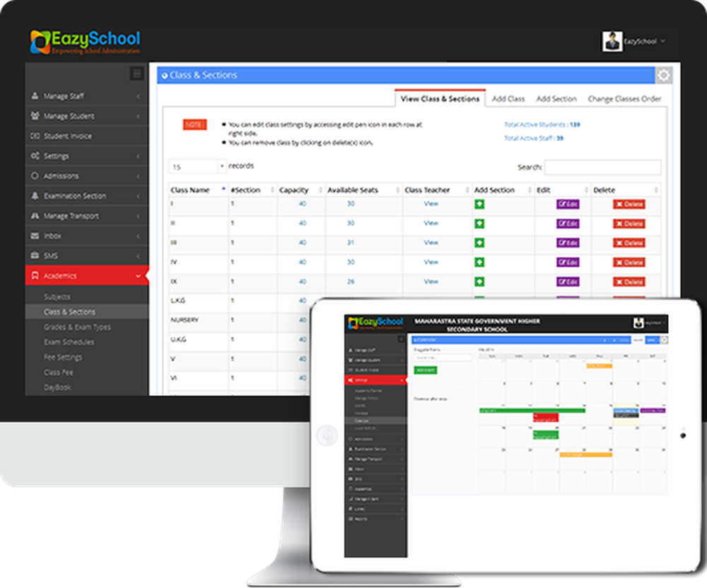The width and height of the screenshot is (707, 588).
Task: Click the Search input field
Action: 603,167
